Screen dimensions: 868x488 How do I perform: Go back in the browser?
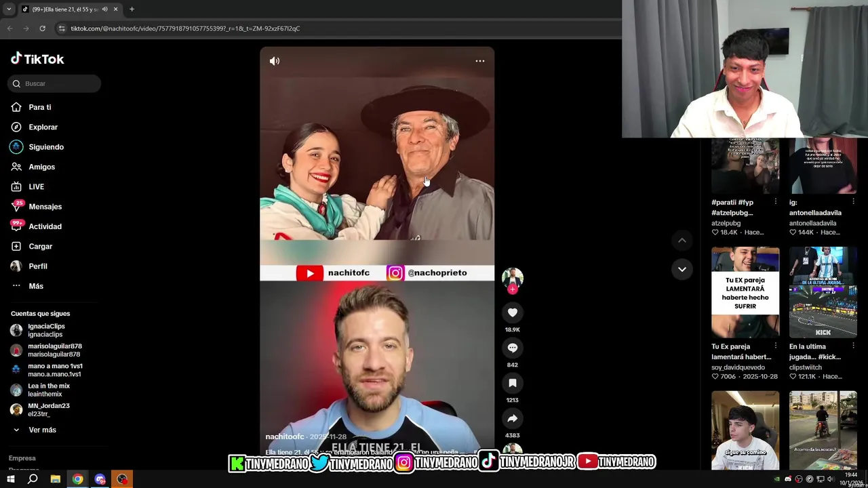coord(9,28)
